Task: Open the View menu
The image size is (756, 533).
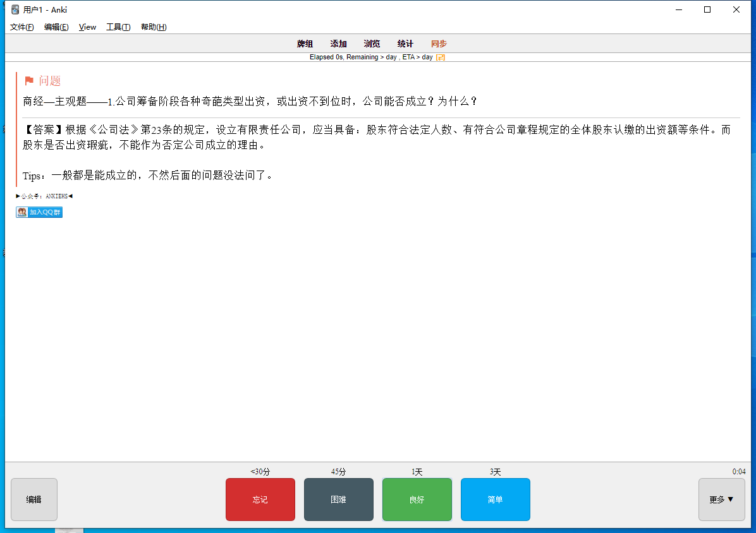Action: click(87, 27)
